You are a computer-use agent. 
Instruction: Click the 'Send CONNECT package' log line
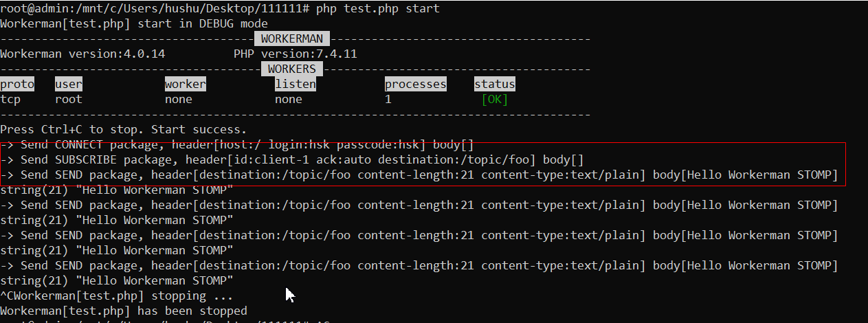pyautogui.click(x=237, y=145)
